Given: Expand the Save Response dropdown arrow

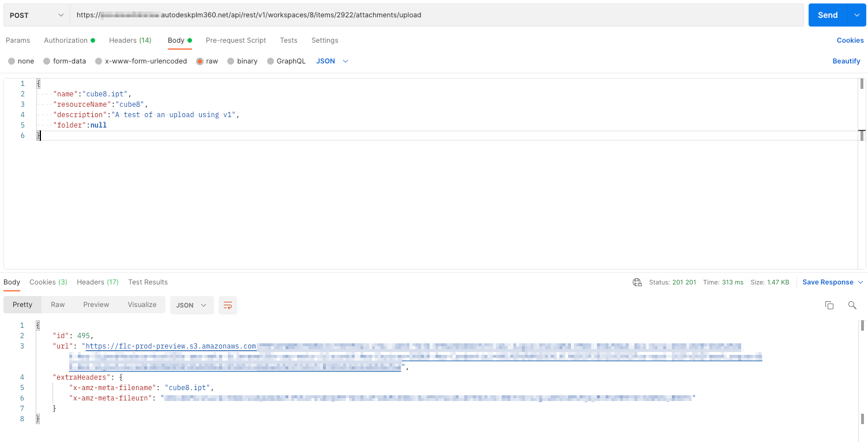Looking at the screenshot, I should point(861,282).
